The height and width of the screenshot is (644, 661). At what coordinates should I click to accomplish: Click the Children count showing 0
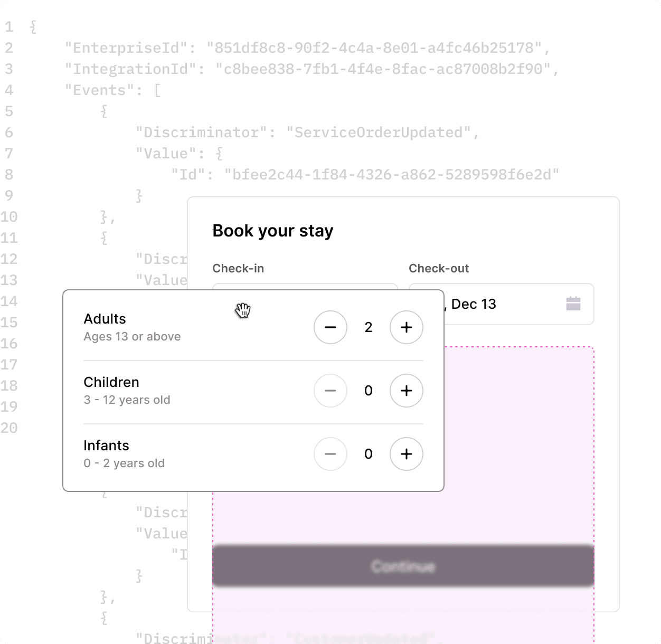pos(368,391)
